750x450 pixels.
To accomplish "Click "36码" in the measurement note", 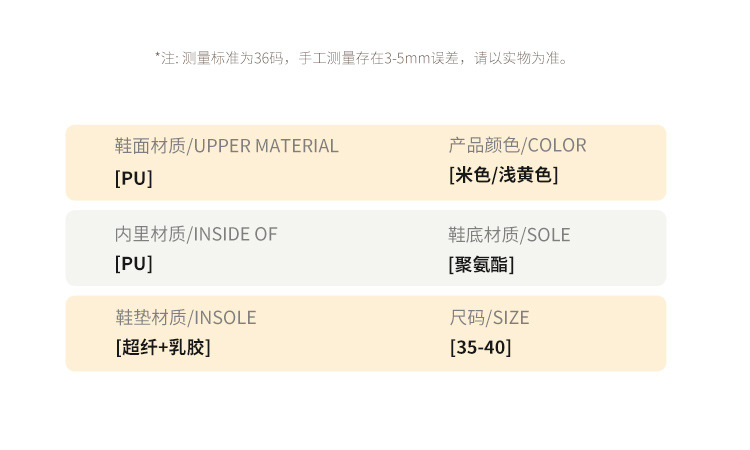I will coord(270,58).
